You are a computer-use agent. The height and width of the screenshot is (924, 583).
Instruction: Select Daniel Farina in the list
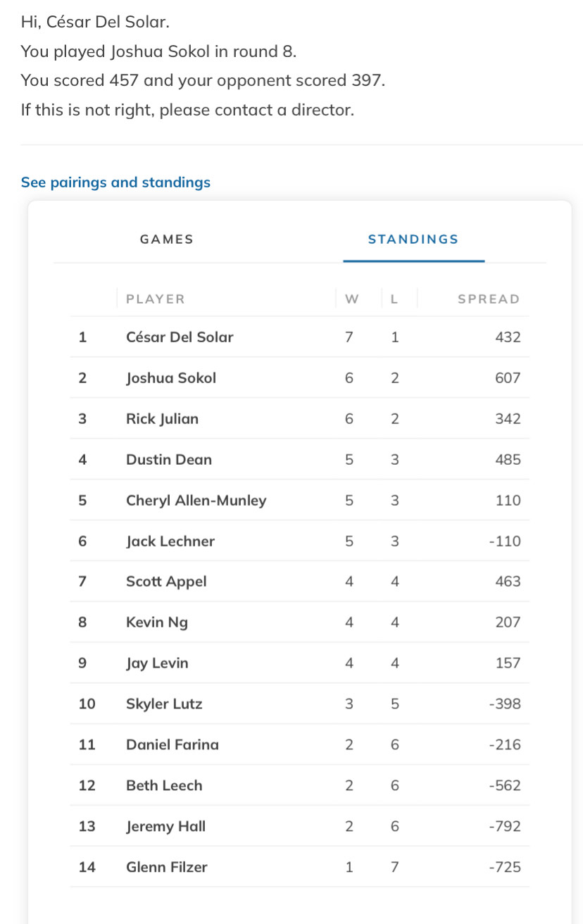[173, 745]
